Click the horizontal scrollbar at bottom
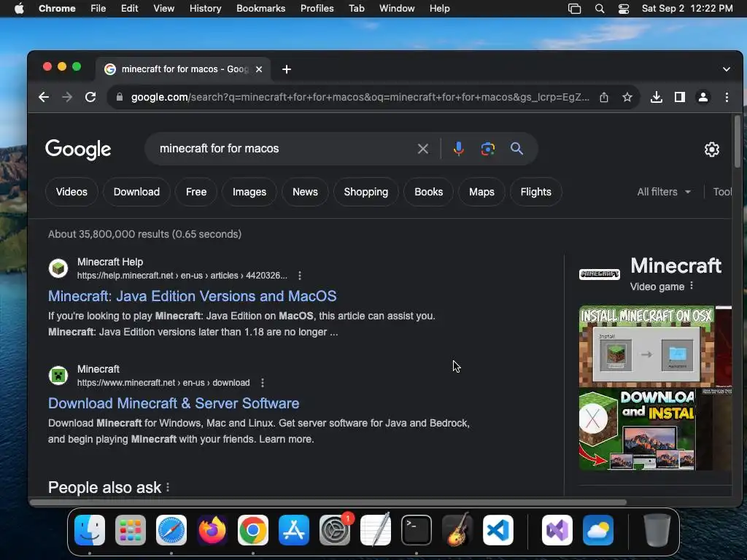The image size is (747, 560). pos(328,502)
